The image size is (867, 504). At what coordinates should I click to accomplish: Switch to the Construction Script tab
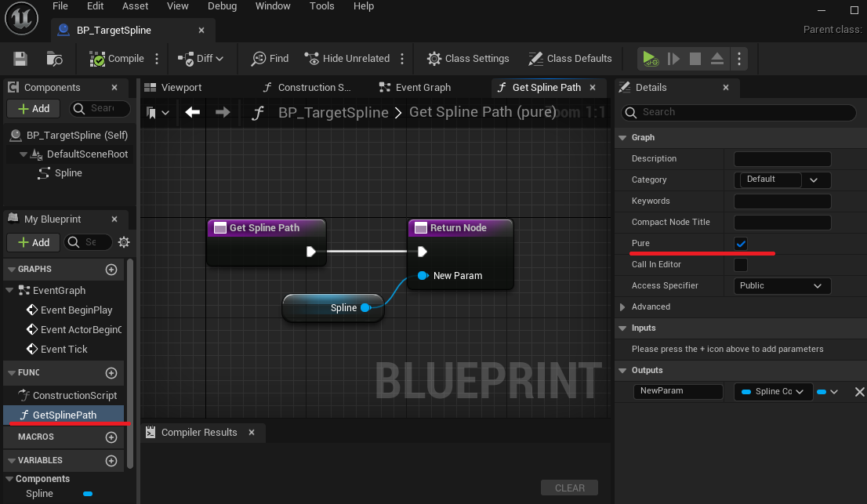(x=307, y=87)
